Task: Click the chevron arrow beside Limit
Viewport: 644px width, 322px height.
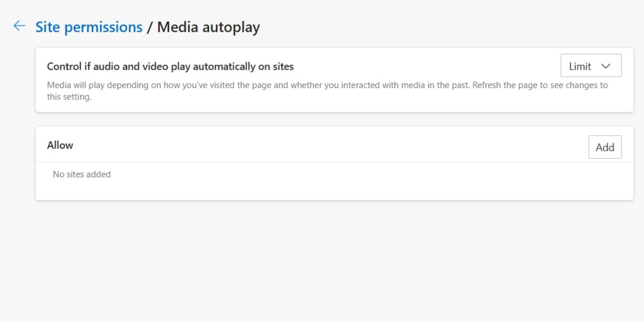Action: coord(606,66)
